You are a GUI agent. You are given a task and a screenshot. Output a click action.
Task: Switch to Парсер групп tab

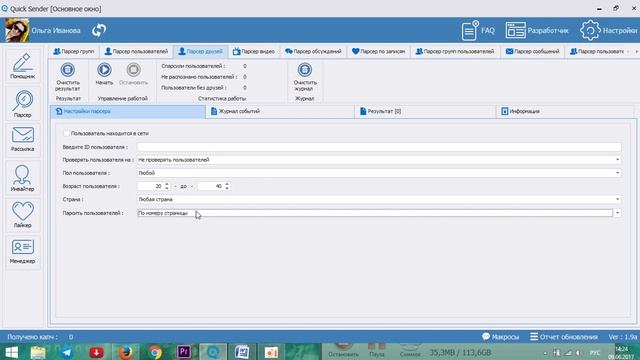[x=74, y=51]
